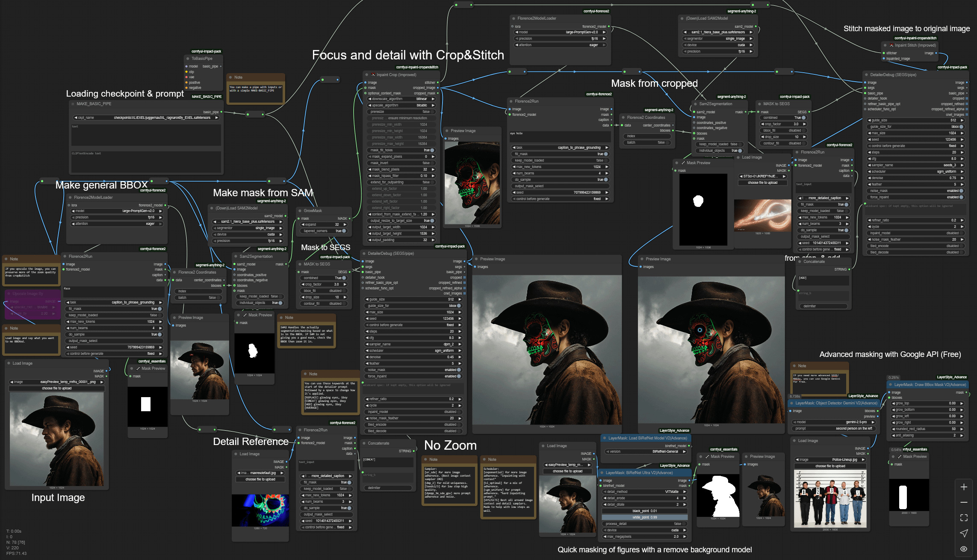
Task: Collapse Inpaint Stitch (Improved) using its title dot
Action: coord(885,45)
